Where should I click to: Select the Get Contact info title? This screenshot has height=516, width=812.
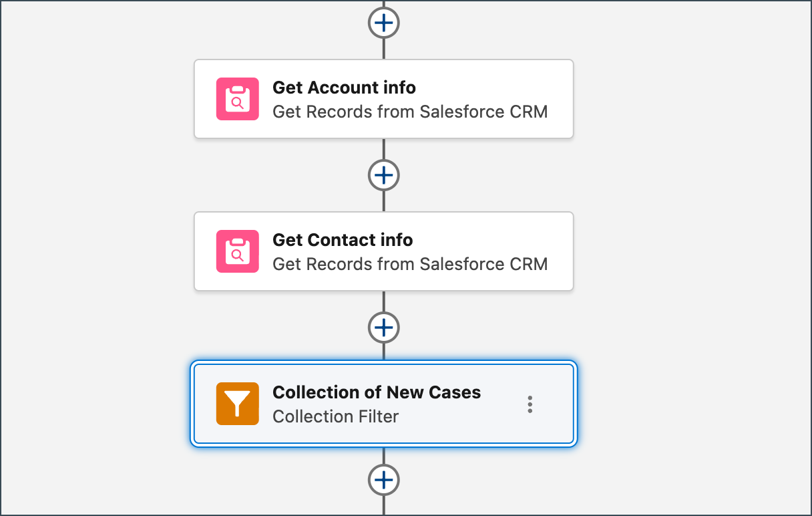tap(343, 240)
